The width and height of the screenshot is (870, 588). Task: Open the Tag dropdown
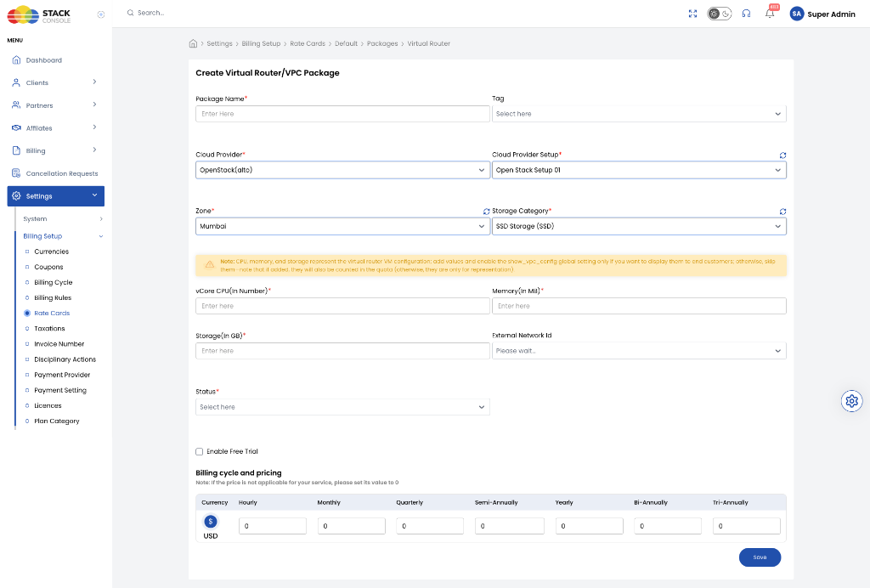[639, 114]
